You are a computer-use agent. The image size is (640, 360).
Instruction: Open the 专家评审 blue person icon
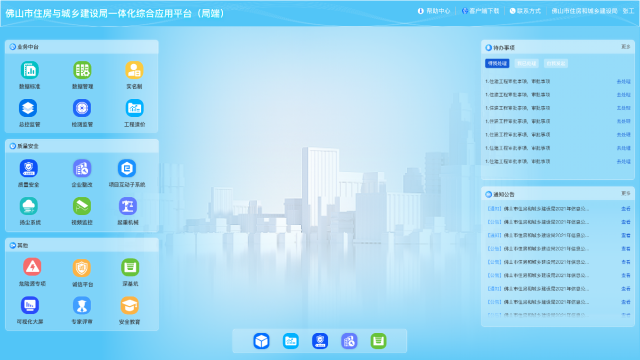(x=82, y=305)
